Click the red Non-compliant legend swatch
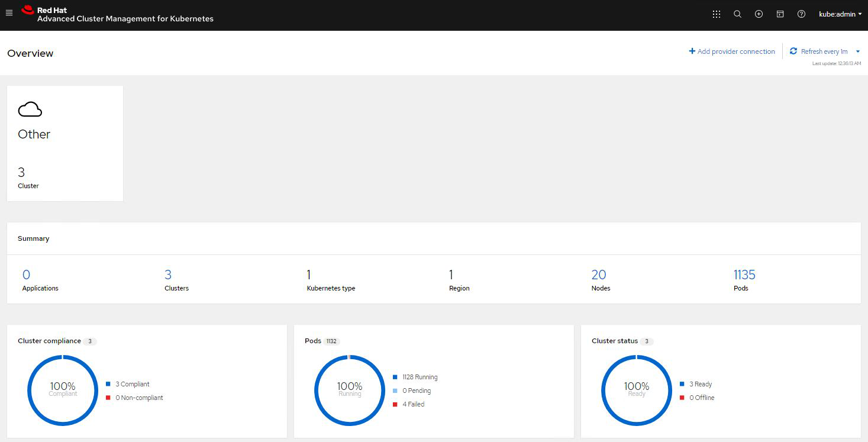This screenshot has height=442, width=868. (x=108, y=398)
